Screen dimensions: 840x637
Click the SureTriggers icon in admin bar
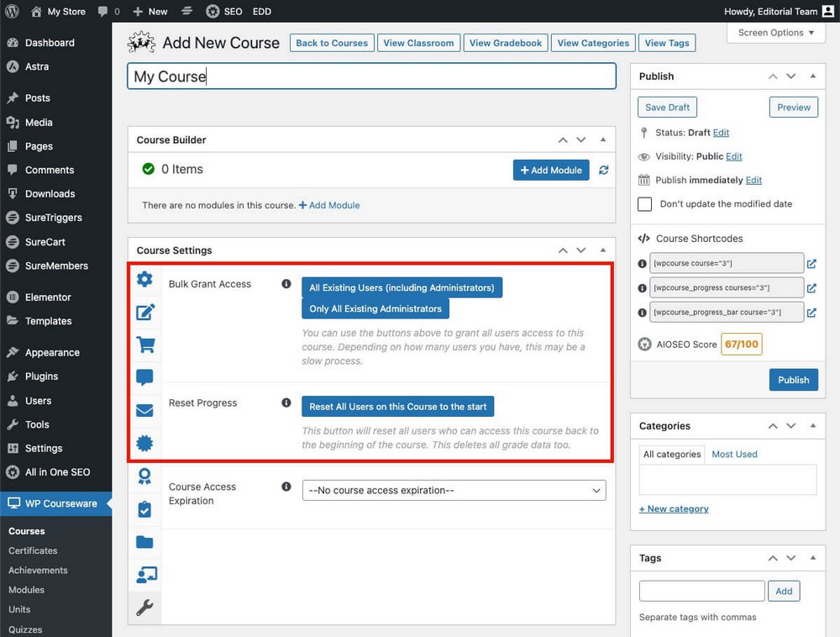tap(186, 11)
